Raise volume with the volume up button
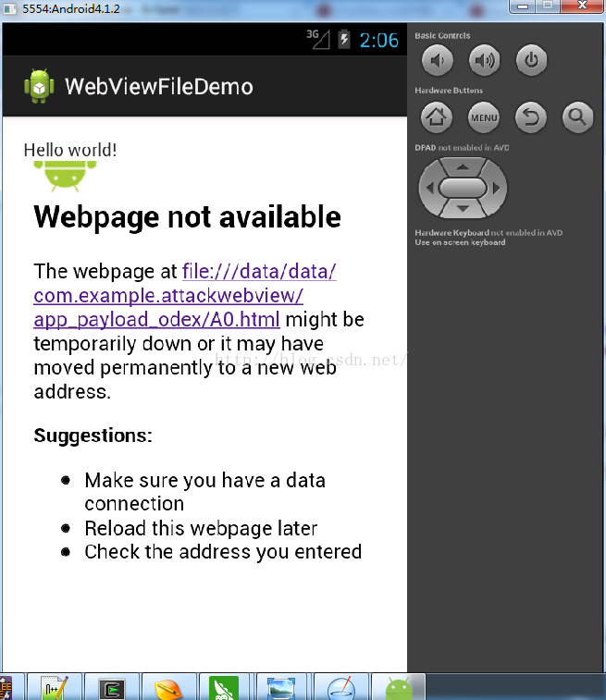 coord(485,60)
